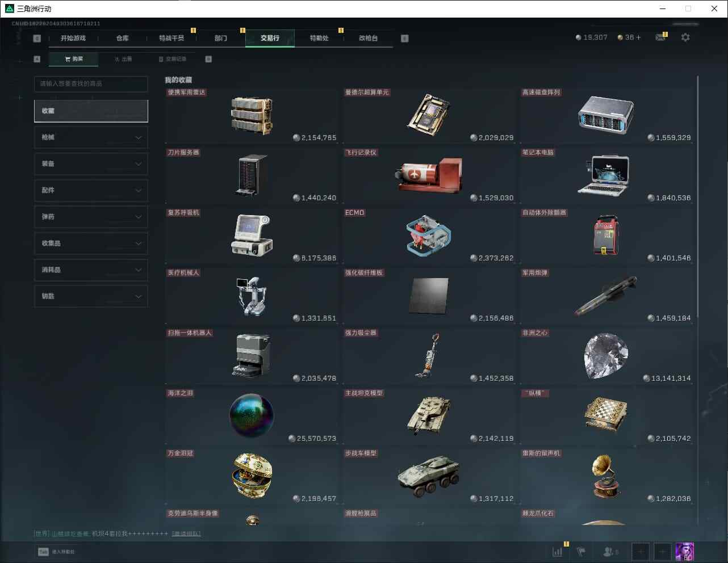
Task: Open the friends list icon
Action: coord(611,552)
